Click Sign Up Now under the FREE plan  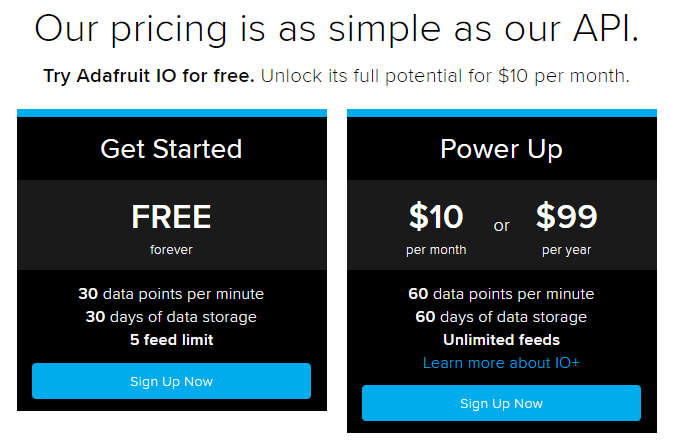point(171,381)
